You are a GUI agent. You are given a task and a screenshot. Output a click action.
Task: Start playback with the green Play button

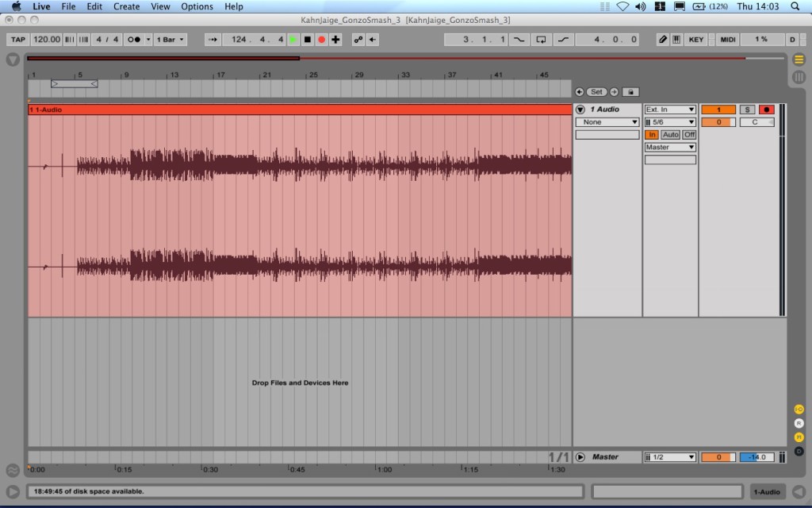(293, 40)
